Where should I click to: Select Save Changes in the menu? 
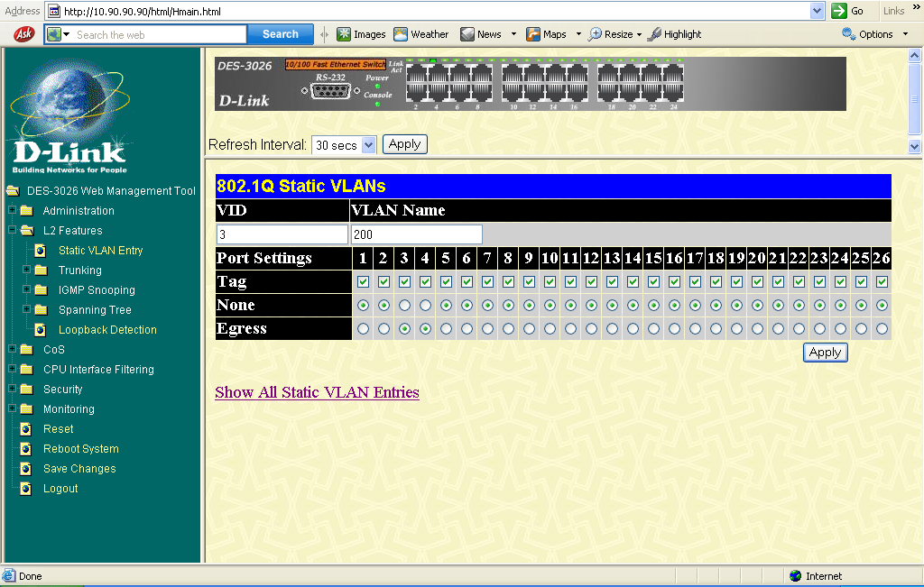point(79,469)
